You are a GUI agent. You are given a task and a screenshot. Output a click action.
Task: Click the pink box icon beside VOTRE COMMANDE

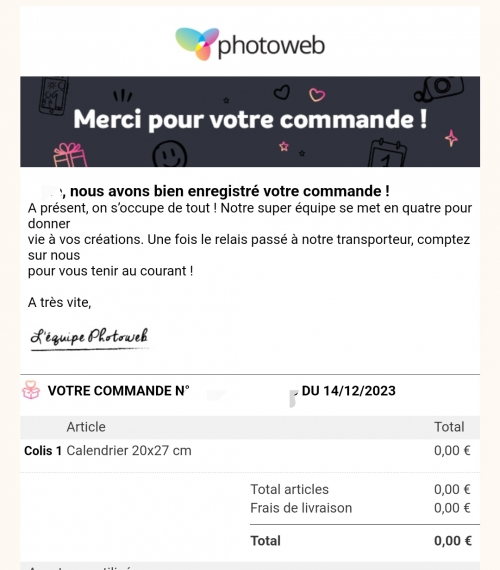click(x=31, y=390)
